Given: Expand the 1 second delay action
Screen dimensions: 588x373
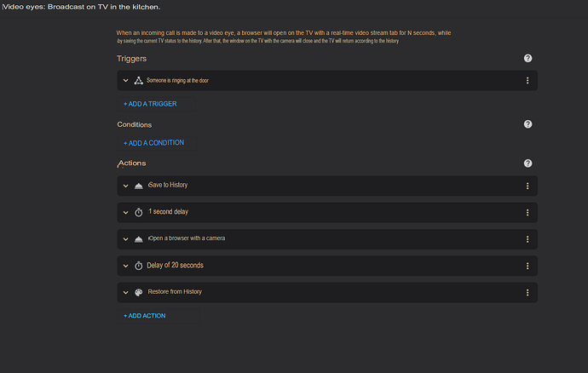Looking at the screenshot, I should 125,213.
